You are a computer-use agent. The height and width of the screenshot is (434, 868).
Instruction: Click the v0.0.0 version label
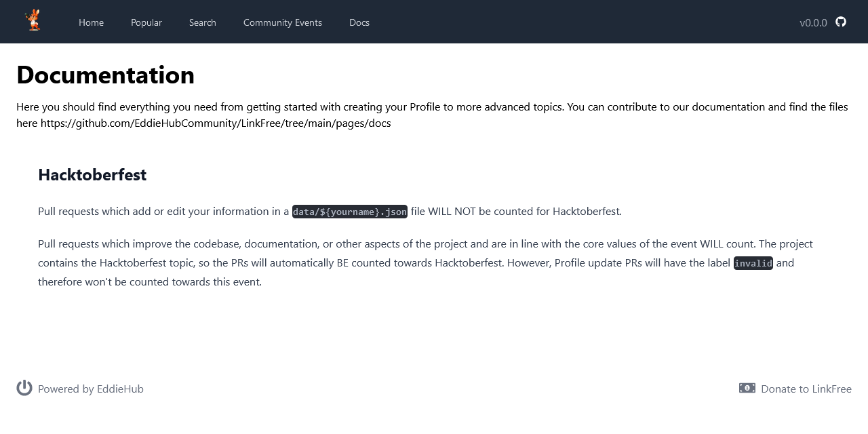[813, 22]
